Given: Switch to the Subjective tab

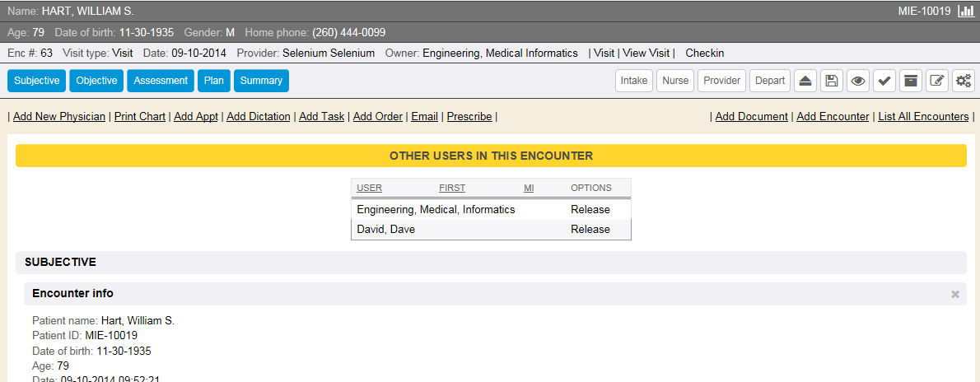Looking at the screenshot, I should [x=36, y=81].
